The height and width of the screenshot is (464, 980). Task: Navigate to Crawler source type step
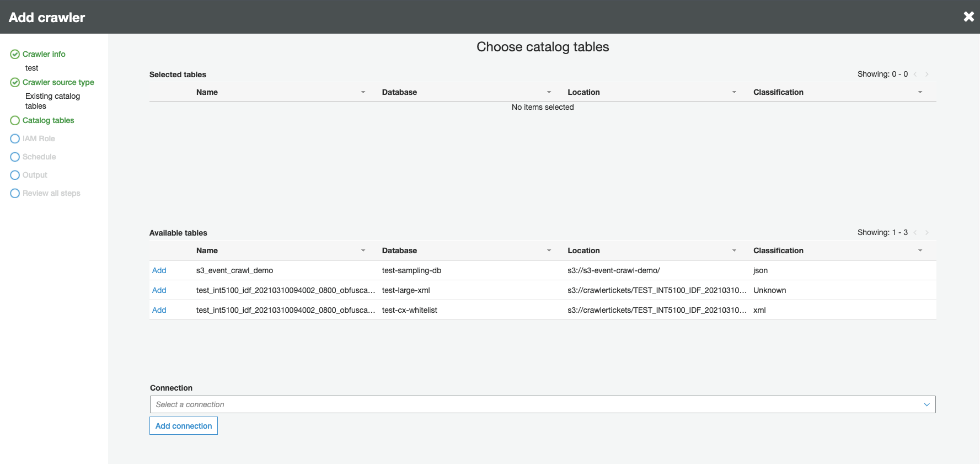58,82
